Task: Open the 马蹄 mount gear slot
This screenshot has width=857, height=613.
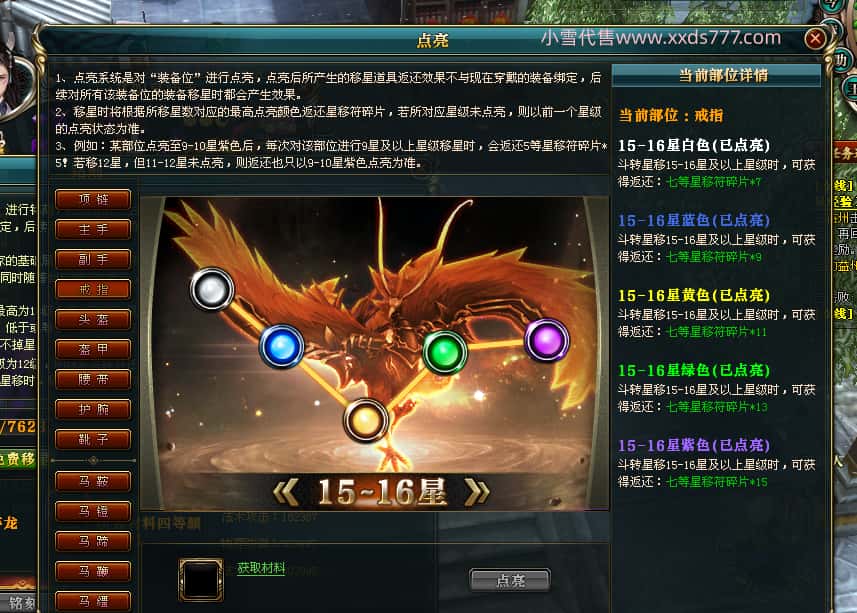Action: [x=93, y=541]
